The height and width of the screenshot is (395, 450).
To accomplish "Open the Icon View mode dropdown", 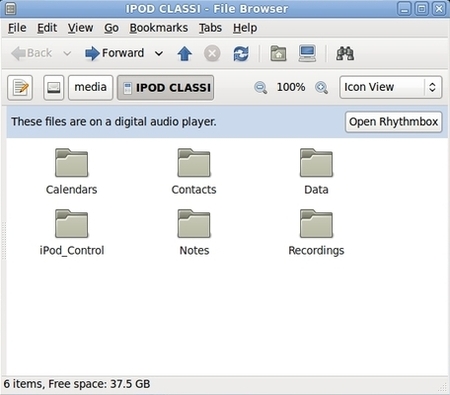I will pos(391,87).
